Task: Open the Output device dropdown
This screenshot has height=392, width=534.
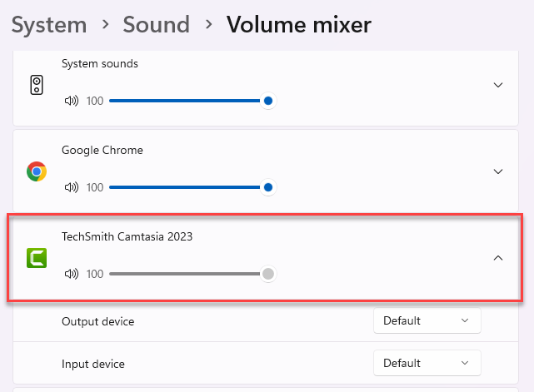Action: pos(427,320)
